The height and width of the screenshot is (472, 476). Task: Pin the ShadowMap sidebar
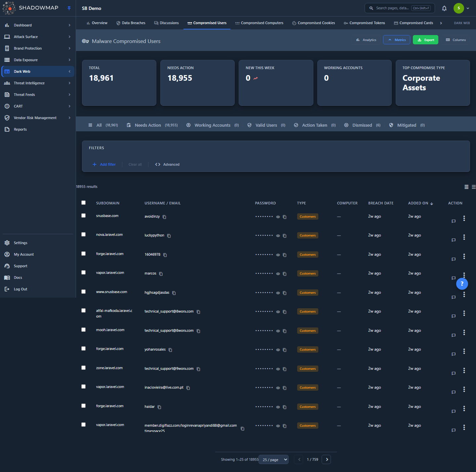click(69, 8)
